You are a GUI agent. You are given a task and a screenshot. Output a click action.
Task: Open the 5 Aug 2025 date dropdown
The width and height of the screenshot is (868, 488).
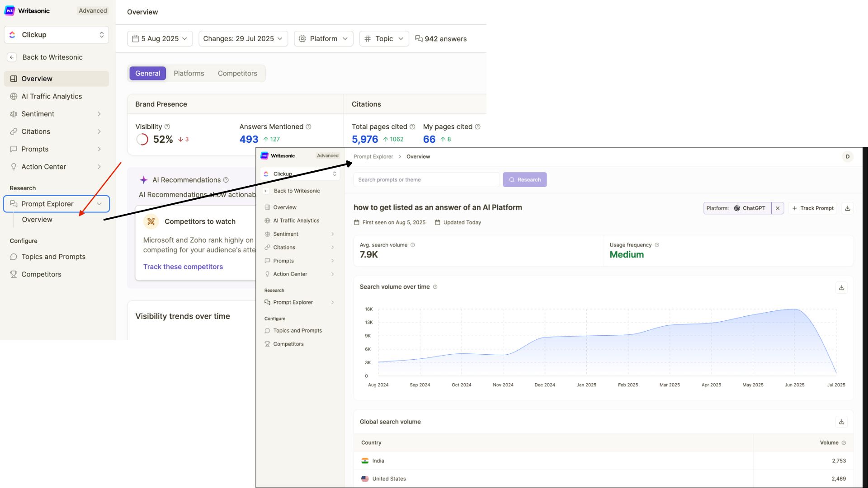tap(160, 39)
